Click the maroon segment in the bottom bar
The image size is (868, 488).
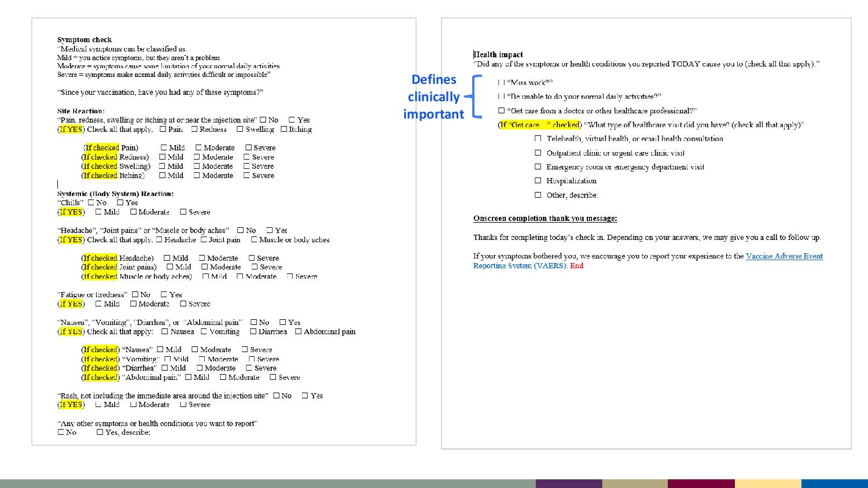(701, 483)
